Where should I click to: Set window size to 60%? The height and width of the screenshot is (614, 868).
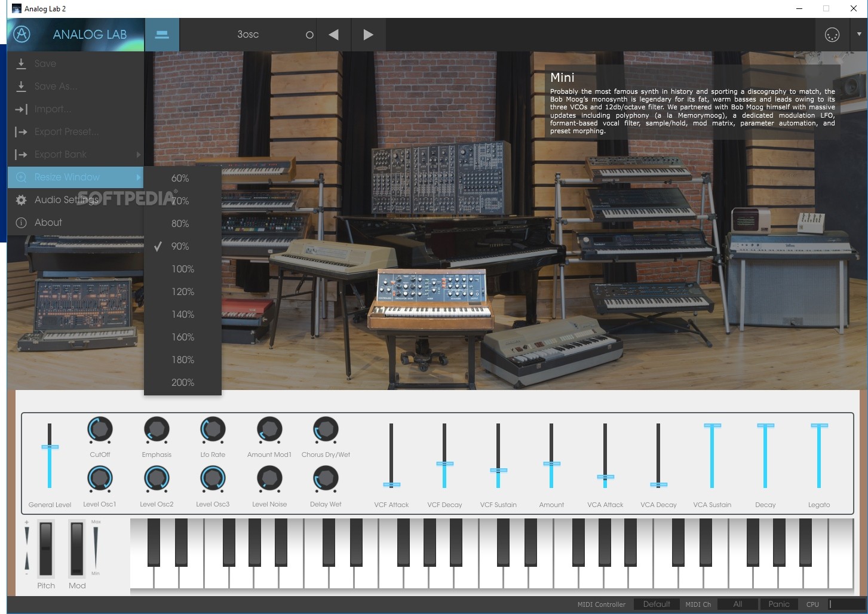point(183,178)
